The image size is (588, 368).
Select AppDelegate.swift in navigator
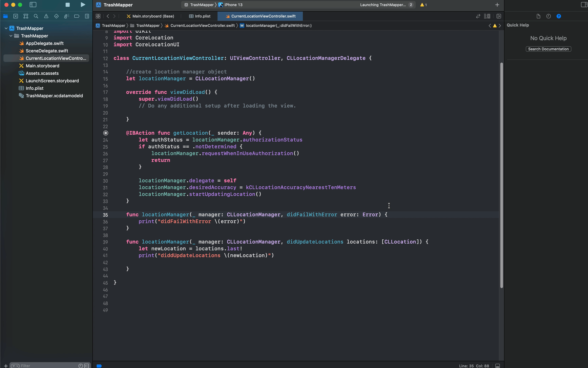pyautogui.click(x=45, y=43)
